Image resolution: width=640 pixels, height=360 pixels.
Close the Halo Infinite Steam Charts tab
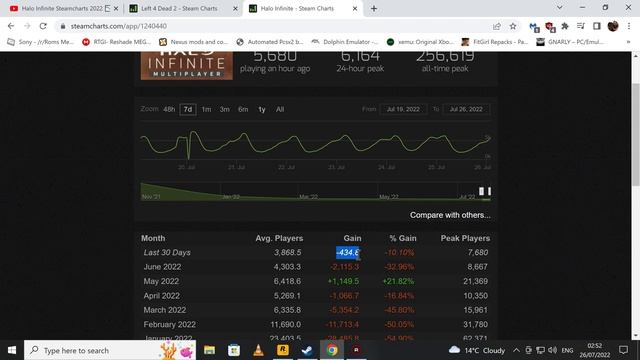click(355, 9)
